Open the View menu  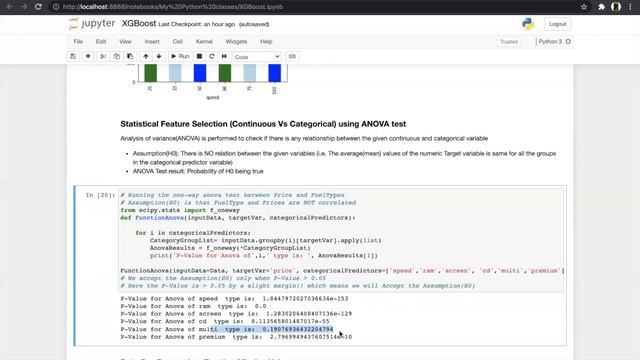[125, 42]
